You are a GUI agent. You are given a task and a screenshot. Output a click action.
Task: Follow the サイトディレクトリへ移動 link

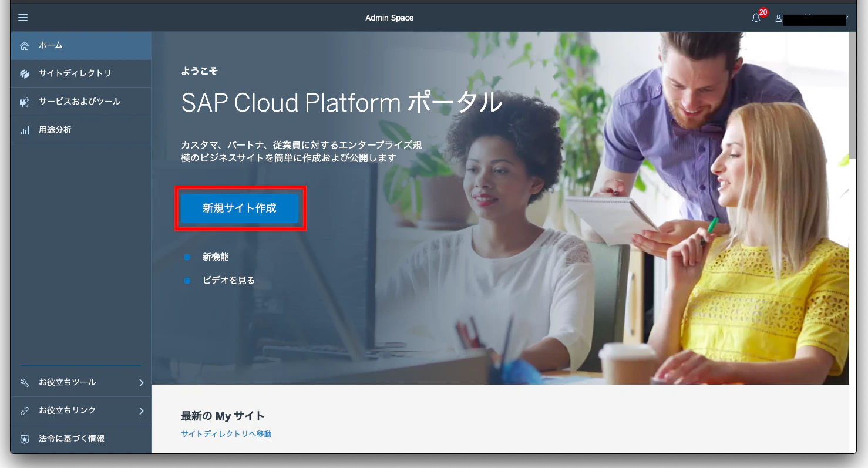[x=226, y=434]
